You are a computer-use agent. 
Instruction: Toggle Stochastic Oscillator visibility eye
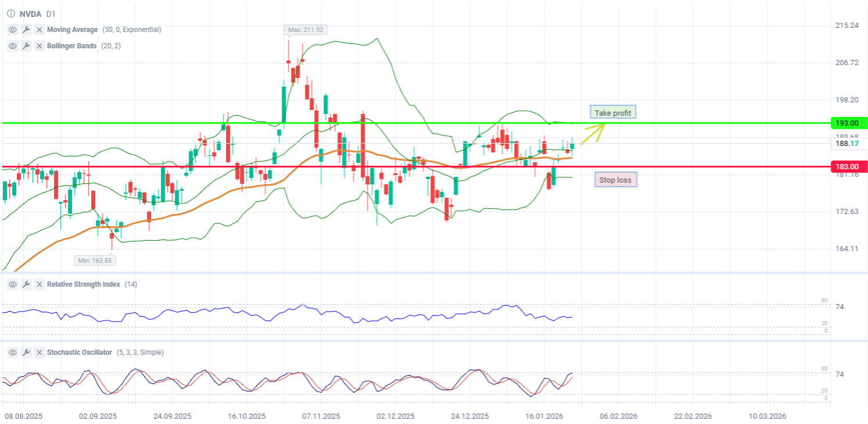(x=13, y=352)
